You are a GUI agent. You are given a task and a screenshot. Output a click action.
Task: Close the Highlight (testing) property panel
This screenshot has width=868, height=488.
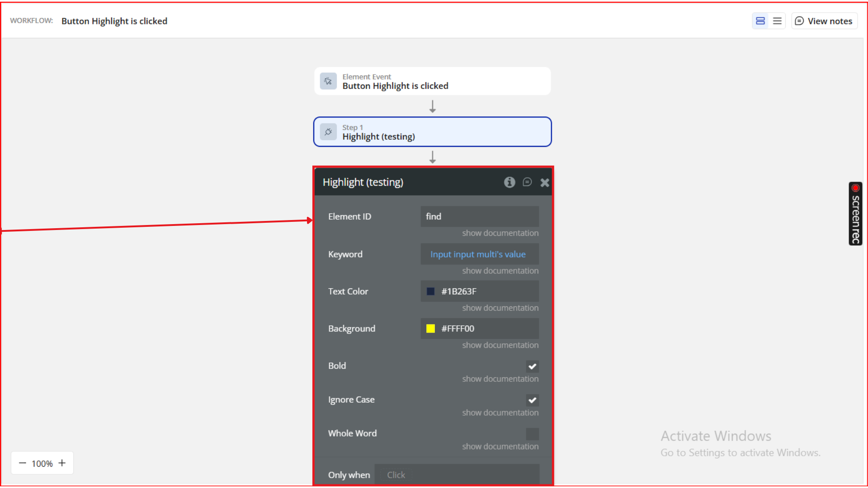(x=545, y=183)
